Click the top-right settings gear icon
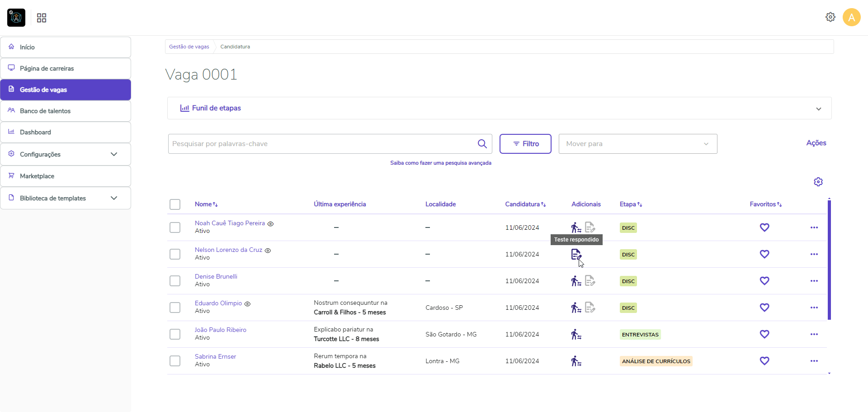868x412 pixels. (830, 17)
